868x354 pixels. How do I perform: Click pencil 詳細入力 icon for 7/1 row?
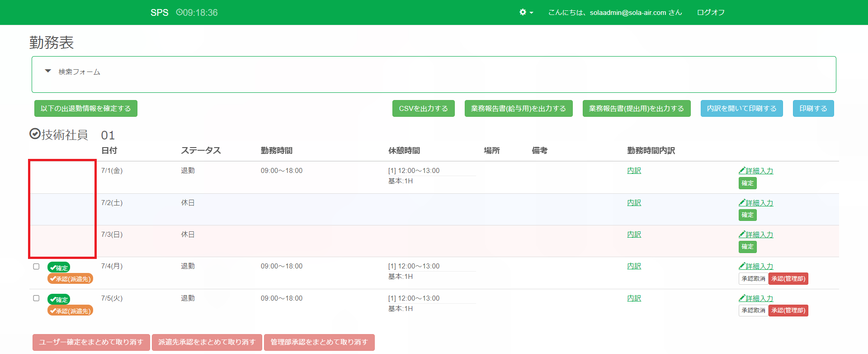[x=742, y=171]
